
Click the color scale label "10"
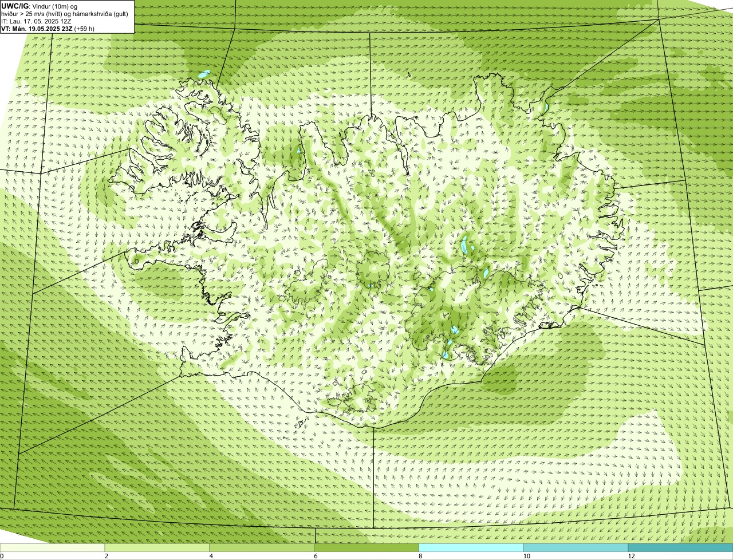[526, 556]
